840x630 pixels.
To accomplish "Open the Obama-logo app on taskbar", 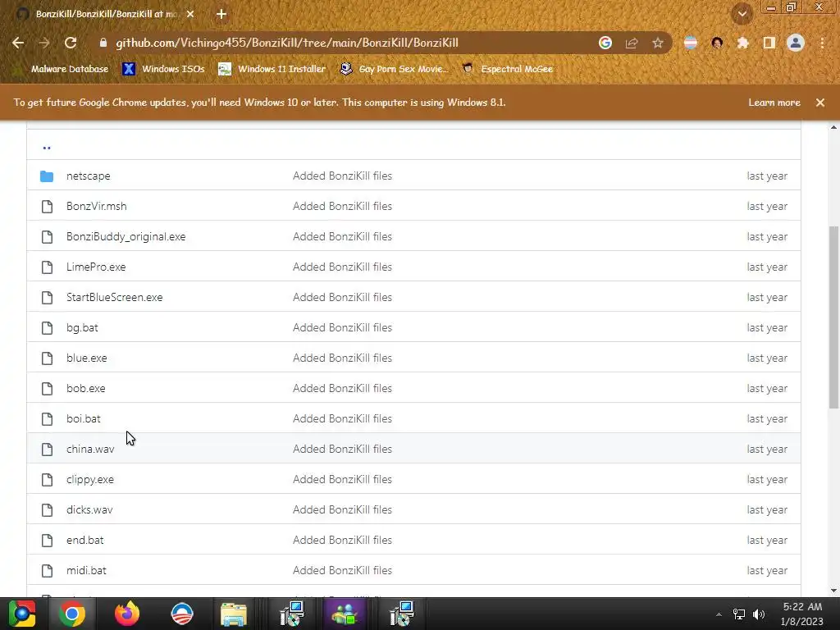I will (182, 614).
